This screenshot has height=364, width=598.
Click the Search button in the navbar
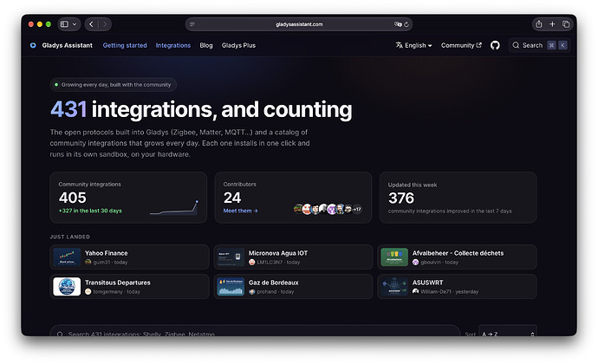539,45
